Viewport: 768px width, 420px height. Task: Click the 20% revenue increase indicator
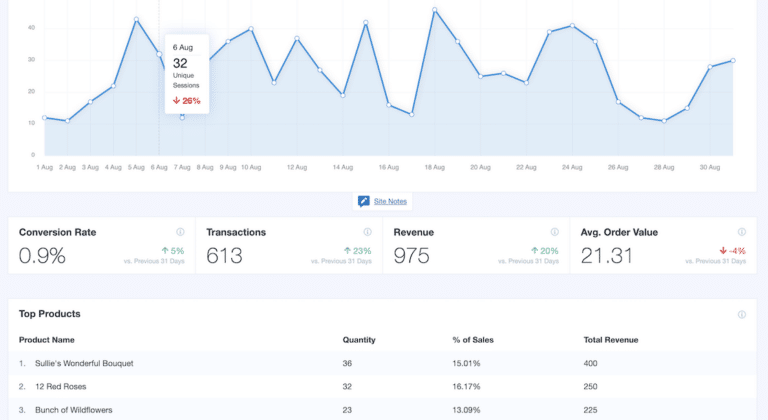pos(545,251)
